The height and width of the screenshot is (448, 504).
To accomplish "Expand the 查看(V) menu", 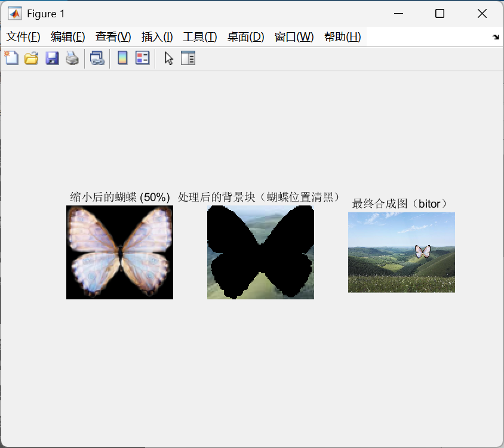I will click(x=113, y=37).
